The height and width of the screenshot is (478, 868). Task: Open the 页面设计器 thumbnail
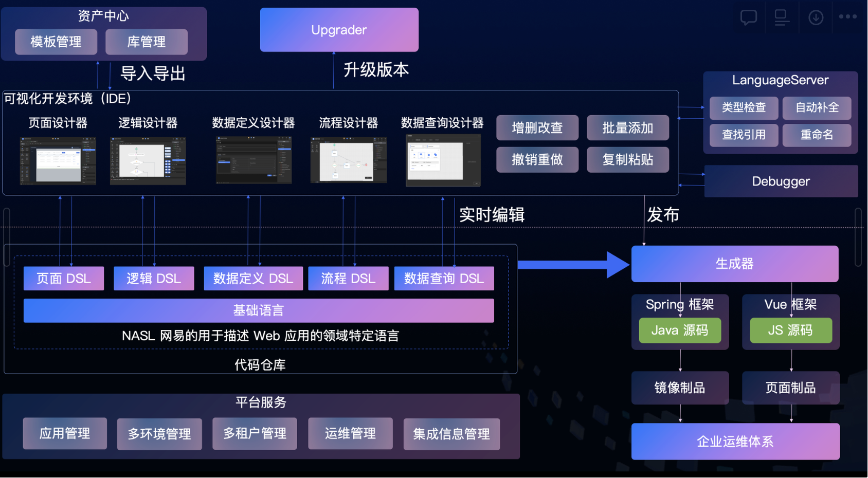pos(58,160)
